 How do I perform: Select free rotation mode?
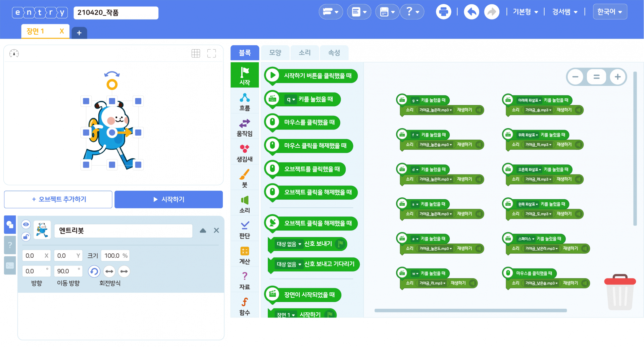click(94, 271)
